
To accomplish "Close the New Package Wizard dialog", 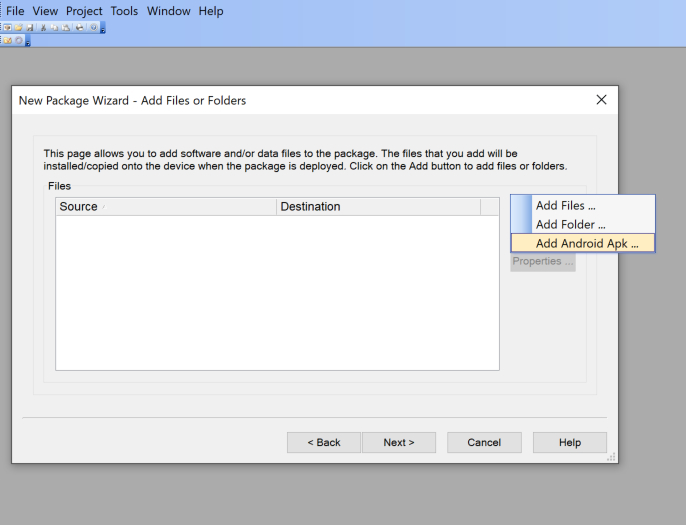I will (602, 100).
